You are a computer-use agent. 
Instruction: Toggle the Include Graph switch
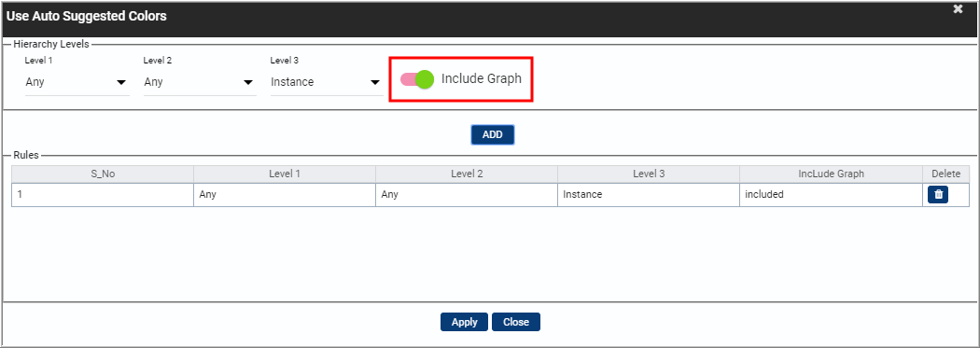click(x=417, y=79)
